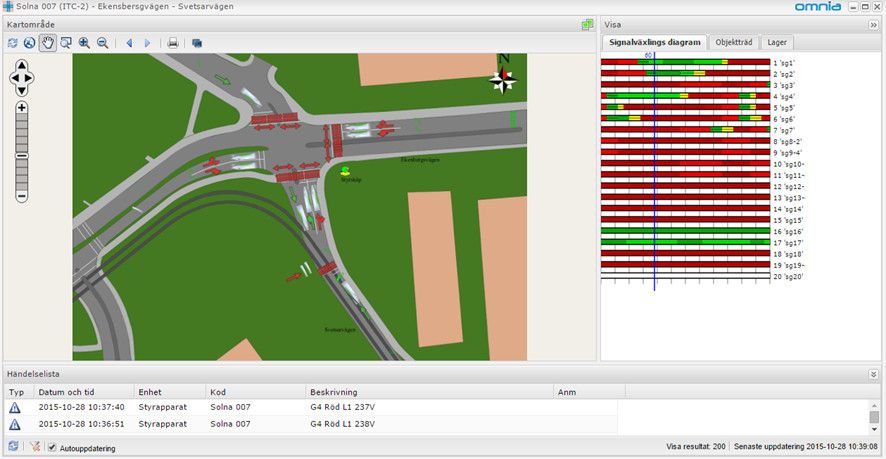Select the hand pan tool
The width and height of the screenshot is (886, 459).
(48, 43)
